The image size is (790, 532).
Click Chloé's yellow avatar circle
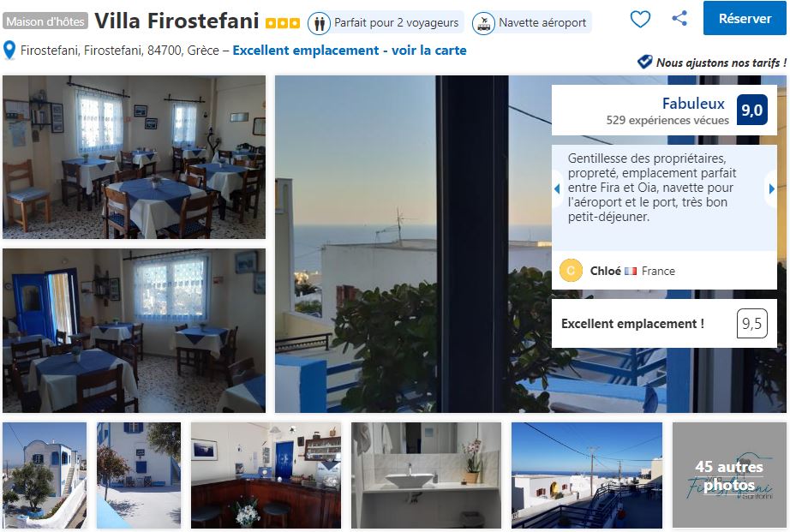[x=571, y=271]
